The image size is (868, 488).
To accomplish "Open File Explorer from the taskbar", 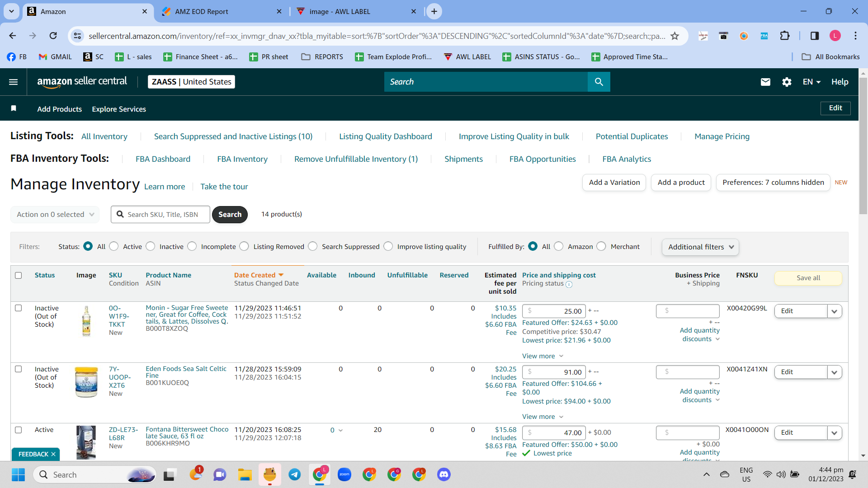I will point(245,474).
